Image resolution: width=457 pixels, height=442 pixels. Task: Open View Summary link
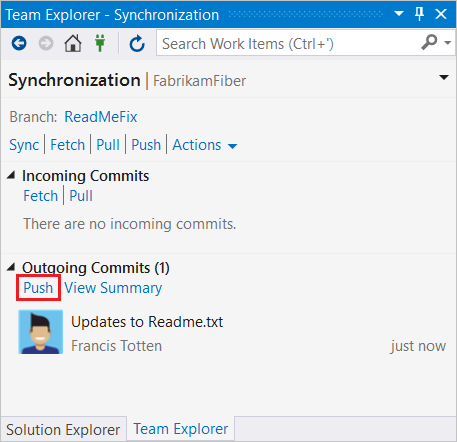pos(113,288)
